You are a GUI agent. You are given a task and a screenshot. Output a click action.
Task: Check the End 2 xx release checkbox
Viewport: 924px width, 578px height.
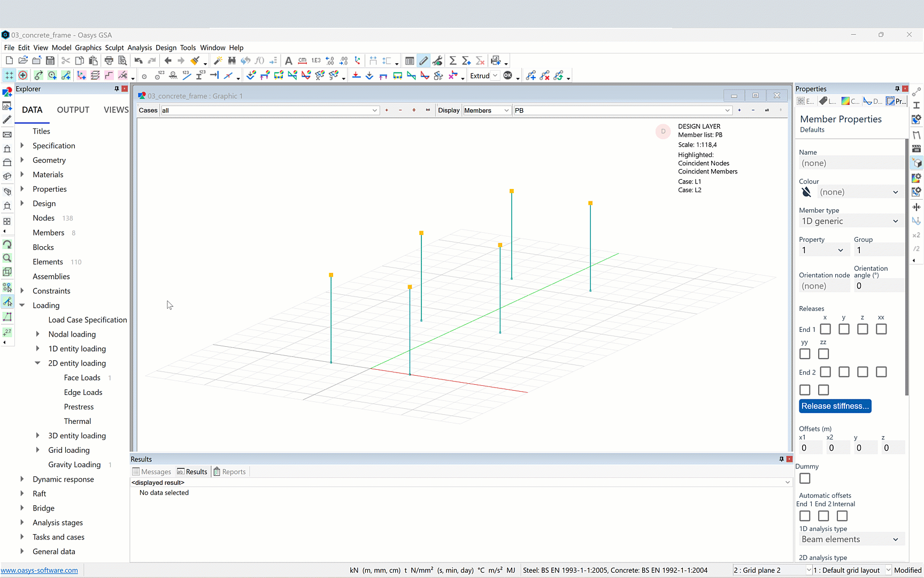881,372
